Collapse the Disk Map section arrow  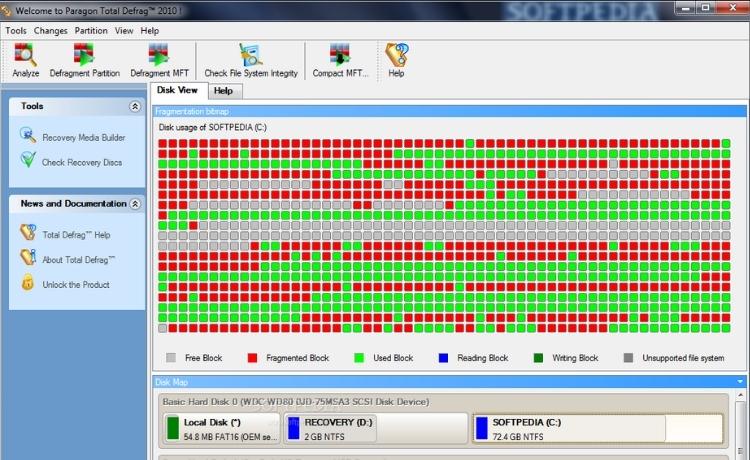coord(740,382)
